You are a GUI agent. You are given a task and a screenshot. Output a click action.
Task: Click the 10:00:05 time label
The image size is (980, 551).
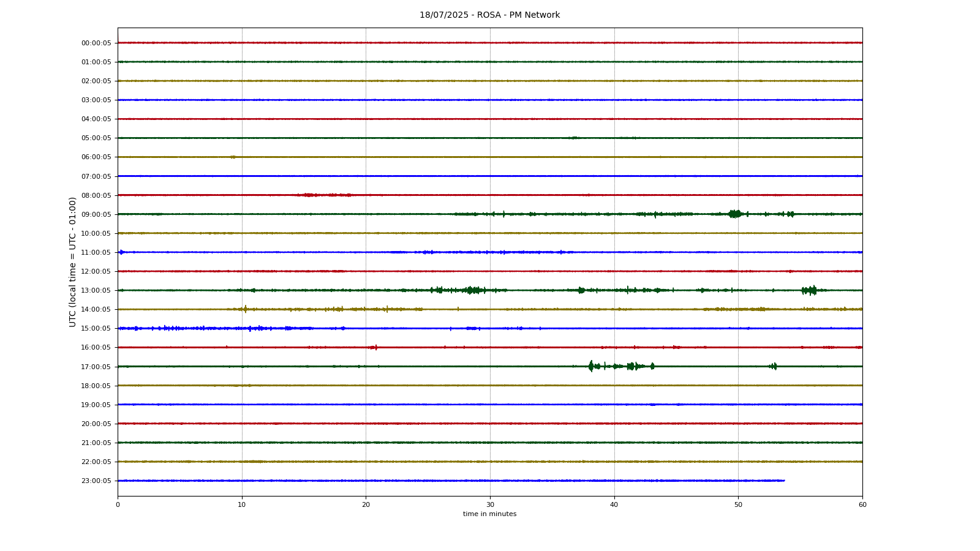96,233
